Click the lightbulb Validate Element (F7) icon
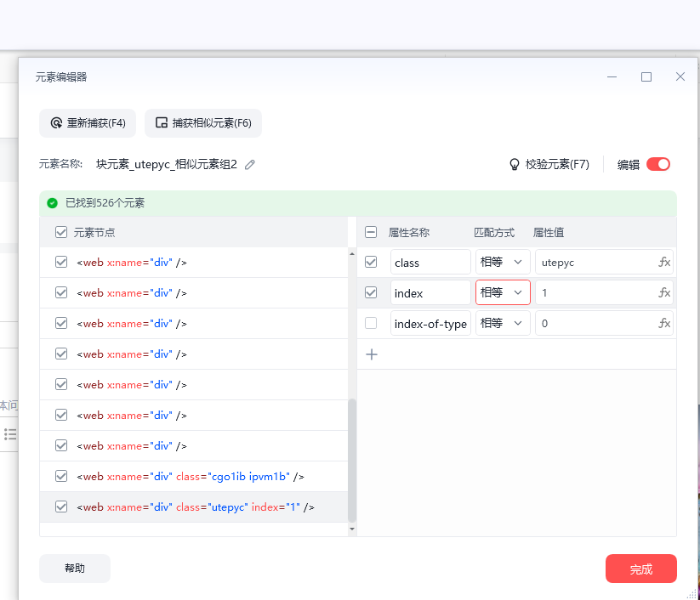Image resolution: width=700 pixels, height=600 pixels. pyautogui.click(x=514, y=164)
